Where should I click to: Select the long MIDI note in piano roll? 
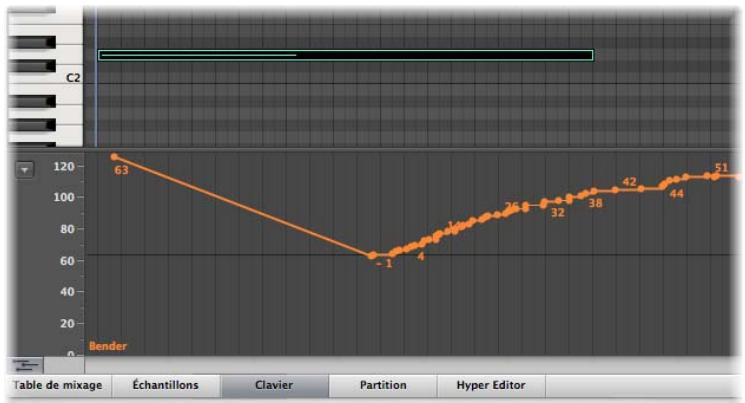pos(346,55)
